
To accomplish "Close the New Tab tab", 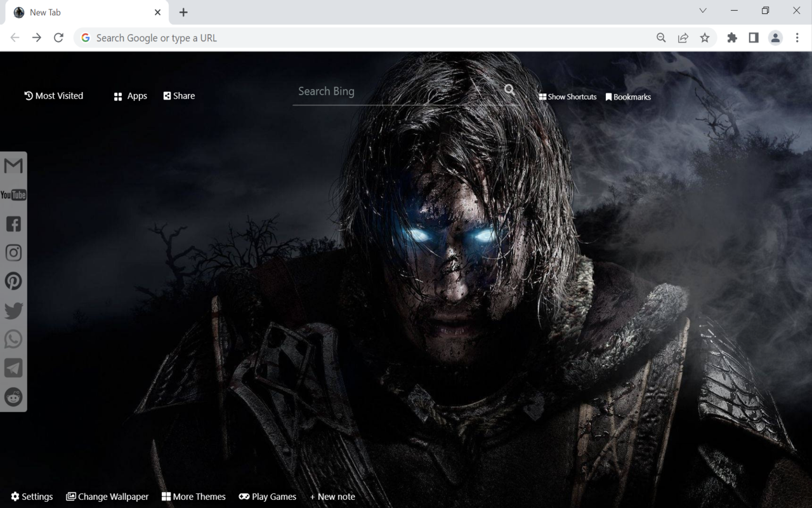I will 158,12.
